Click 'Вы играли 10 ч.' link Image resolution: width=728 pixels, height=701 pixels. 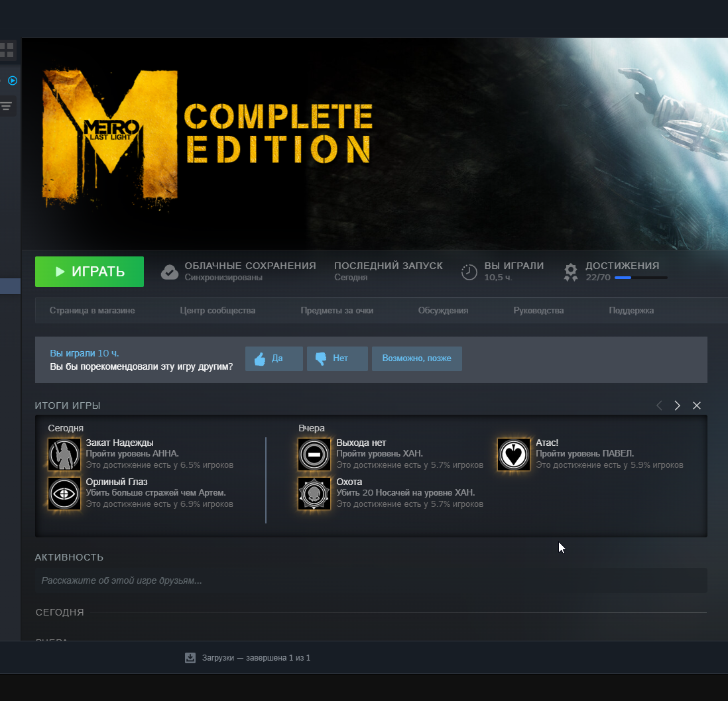(84, 353)
